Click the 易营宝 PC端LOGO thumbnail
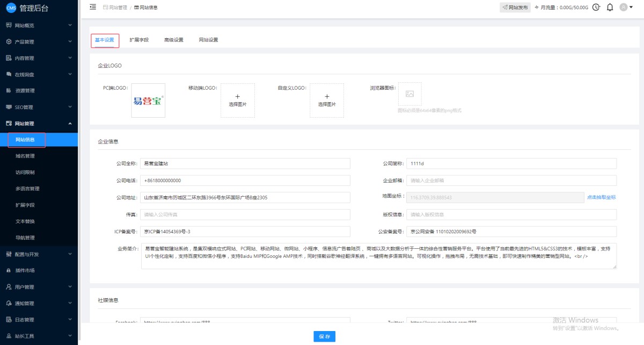644x345 pixels. [x=148, y=100]
